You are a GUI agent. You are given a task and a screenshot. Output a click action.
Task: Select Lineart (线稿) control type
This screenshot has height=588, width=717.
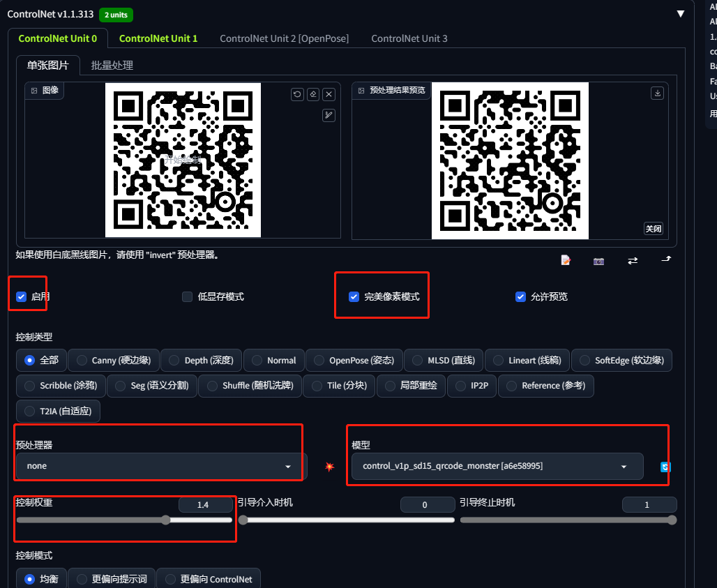(527, 361)
